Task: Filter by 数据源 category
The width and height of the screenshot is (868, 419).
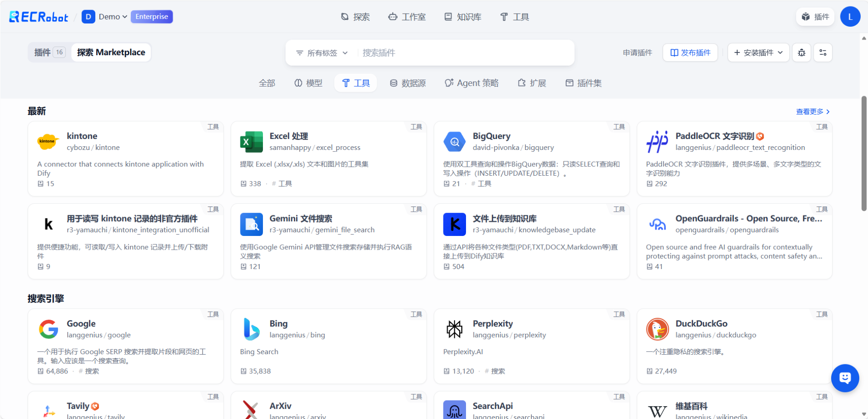Action: click(408, 83)
